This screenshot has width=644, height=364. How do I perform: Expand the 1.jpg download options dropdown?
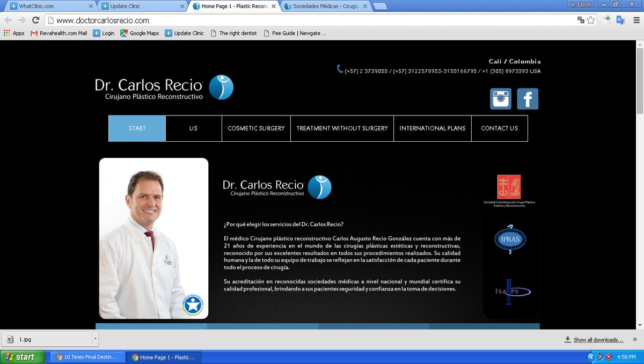pyautogui.click(x=95, y=339)
